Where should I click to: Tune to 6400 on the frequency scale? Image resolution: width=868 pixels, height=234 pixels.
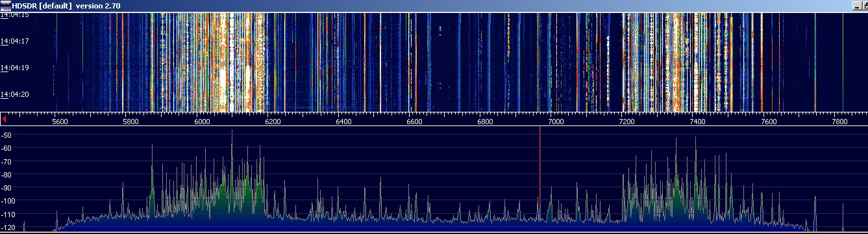point(343,122)
